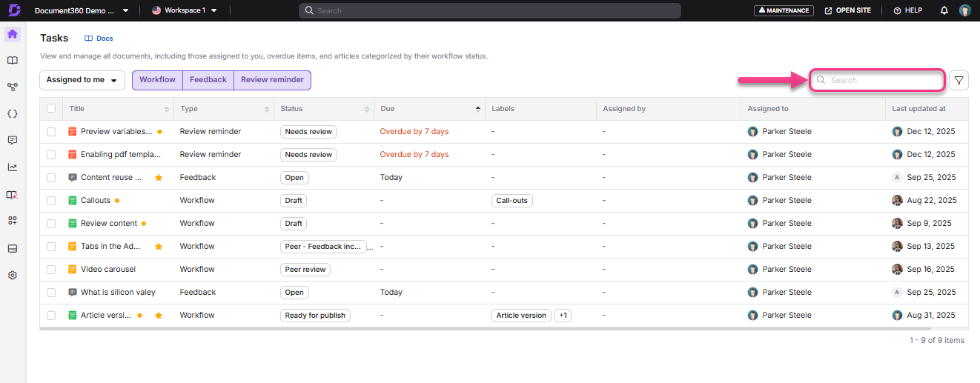
Task: Click feedback icon beside What is silicon valey
Action: coord(73,293)
